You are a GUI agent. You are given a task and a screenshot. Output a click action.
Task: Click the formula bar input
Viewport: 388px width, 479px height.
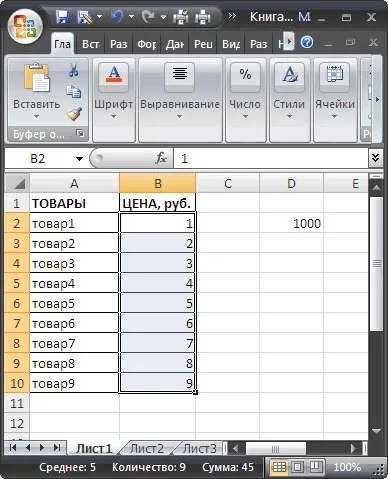click(271, 158)
